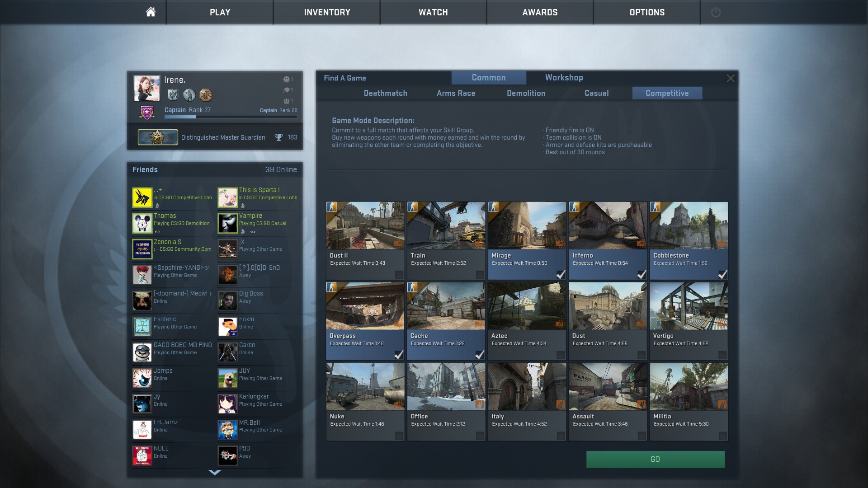
Task: Uncheck the Mirage map checkbox
Action: 561,275
